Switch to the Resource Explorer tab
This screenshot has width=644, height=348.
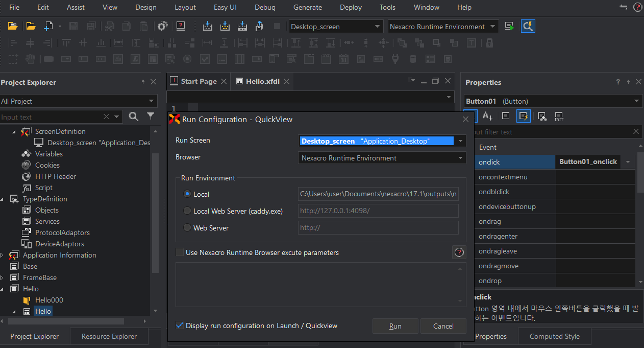coord(110,336)
